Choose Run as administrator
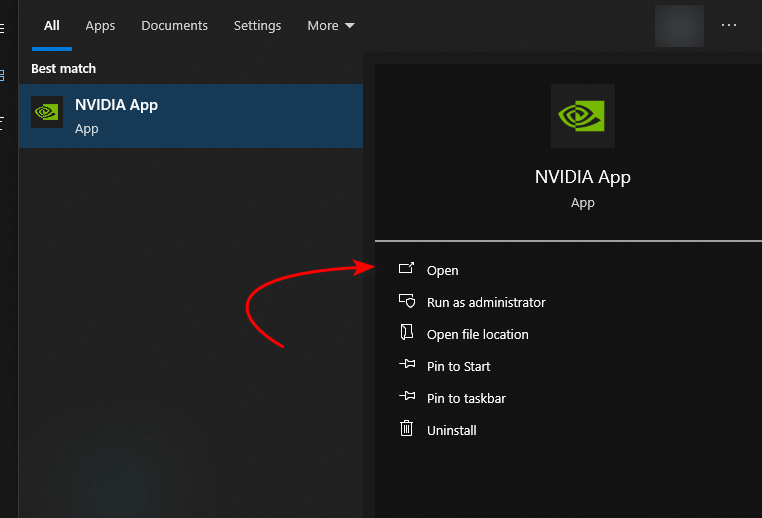This screenshot has height=518, width=762. (x=486, y=303)
